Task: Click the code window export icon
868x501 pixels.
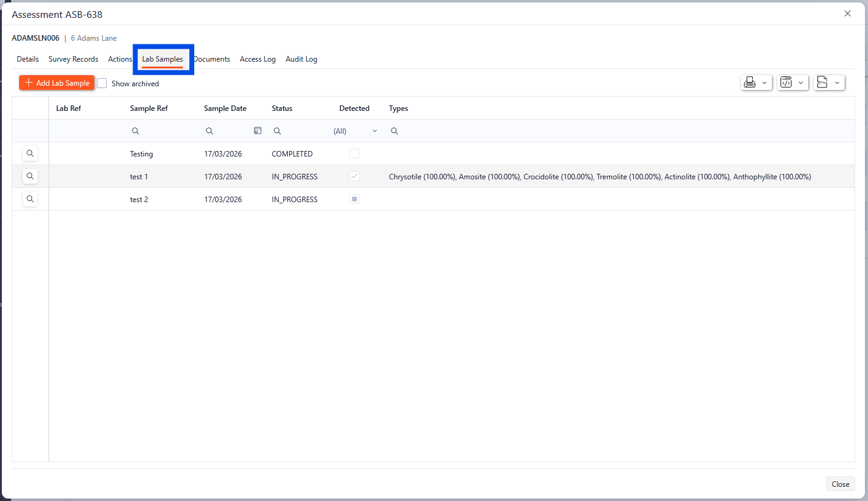Action: (x=786, y=83)
